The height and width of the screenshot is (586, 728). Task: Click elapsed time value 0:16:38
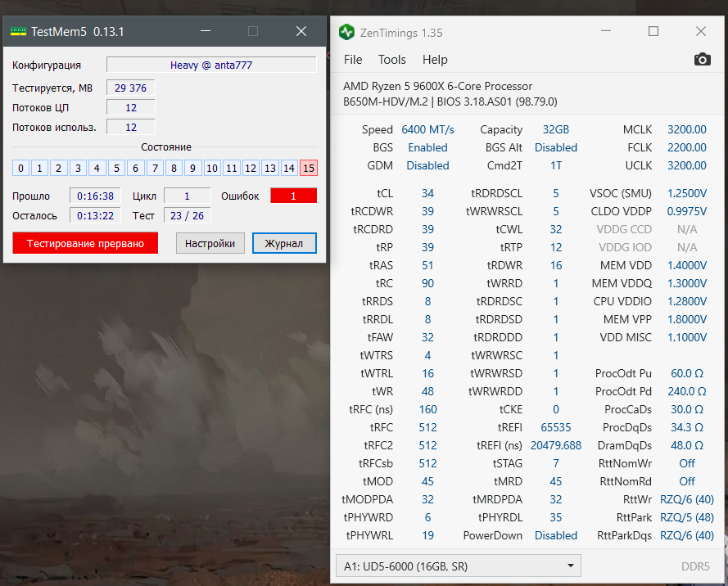(95, 196)
